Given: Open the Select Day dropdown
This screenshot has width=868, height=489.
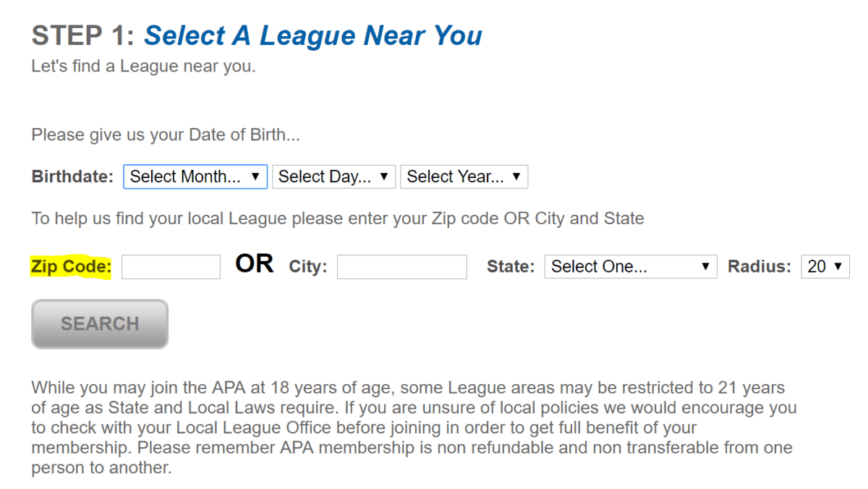Looking at the screenshot, I should (333, 177).
